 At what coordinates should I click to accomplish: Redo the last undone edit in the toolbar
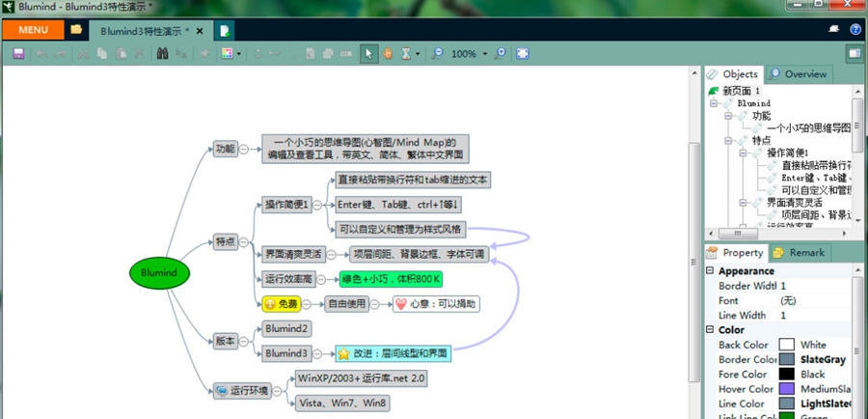[61, 54]
